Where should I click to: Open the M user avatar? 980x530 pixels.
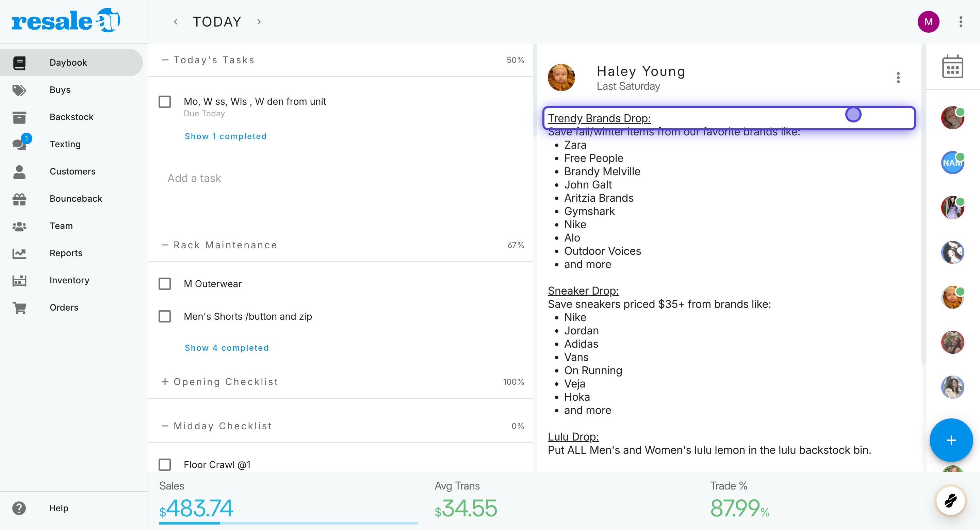tap(928, 22)
